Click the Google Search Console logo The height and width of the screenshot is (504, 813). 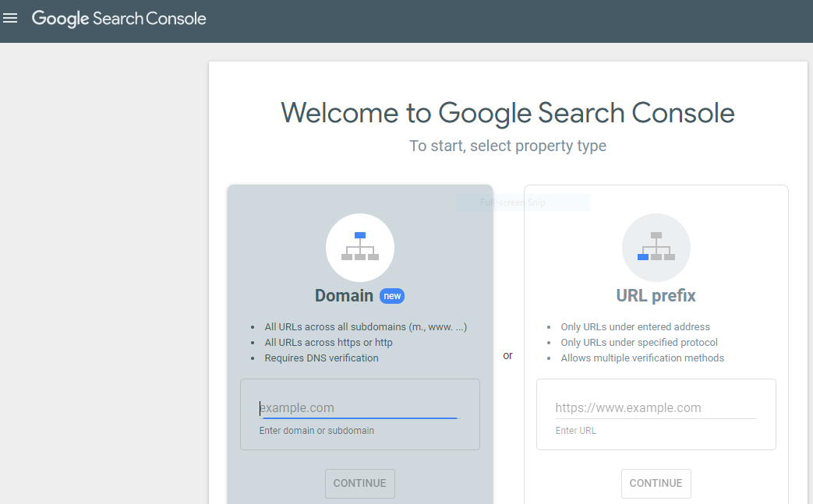point(118,18)
